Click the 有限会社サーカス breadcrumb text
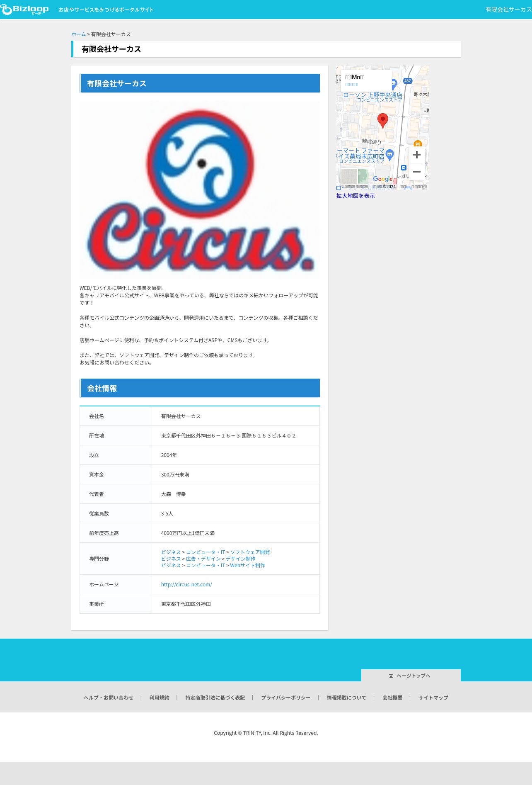Screen dimensions: 532x785 pos(111,34)
